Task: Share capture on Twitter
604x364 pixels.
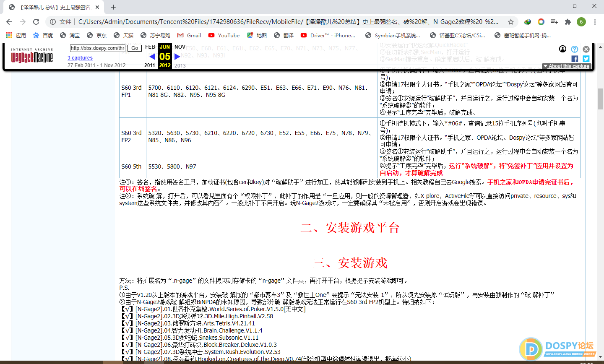Action: tap(586, 59)
